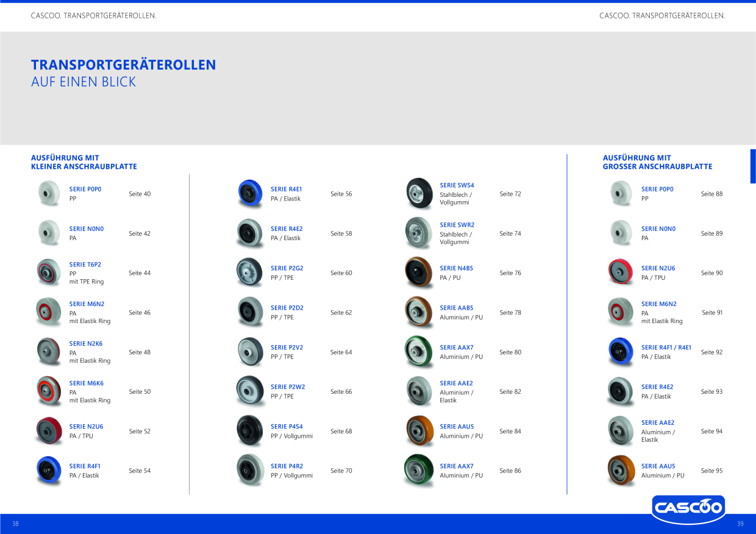Viewport: 756px width, 534px height.
Task: Open the SERIE SWR2 wheel picture
Action: [x=419, y=233]
